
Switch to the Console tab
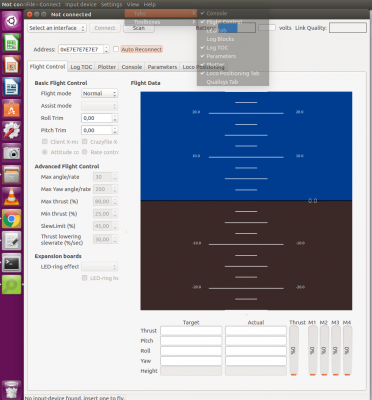pyautogui.click(x=132, y=67)
